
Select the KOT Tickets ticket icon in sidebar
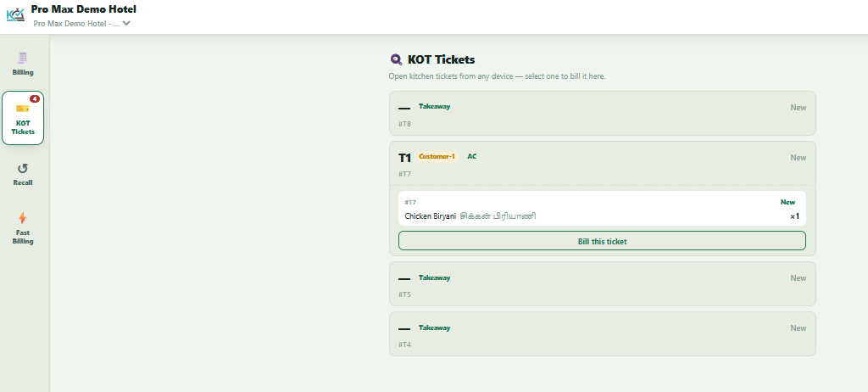22,108
